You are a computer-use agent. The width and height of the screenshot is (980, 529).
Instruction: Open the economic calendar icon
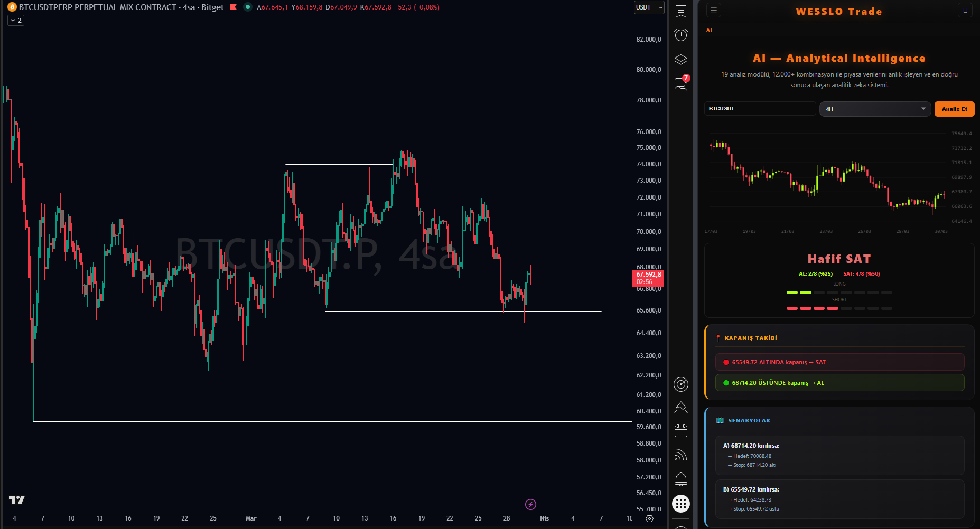click(681, 430)
